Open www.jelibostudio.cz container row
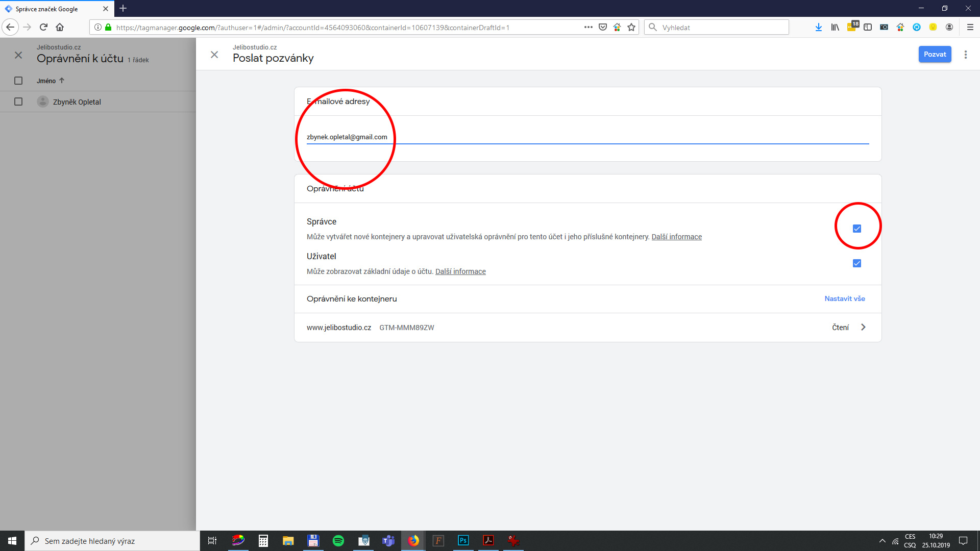980x551 pixels. coord(587,328)
